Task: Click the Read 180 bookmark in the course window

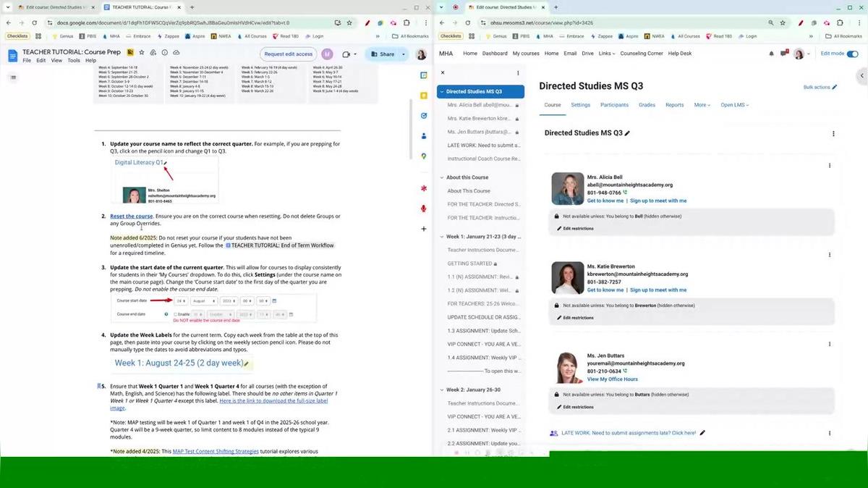Action: [x=718, y=36]
